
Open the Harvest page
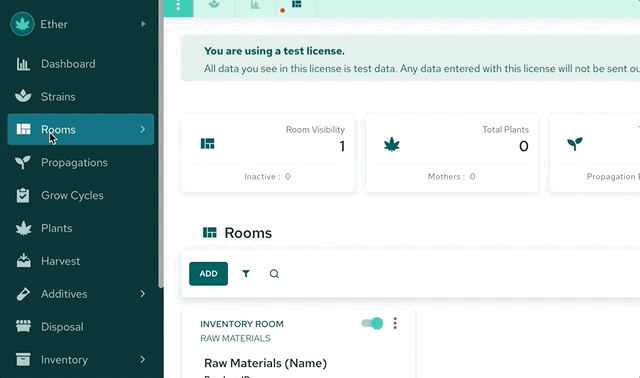coord(60,261)
